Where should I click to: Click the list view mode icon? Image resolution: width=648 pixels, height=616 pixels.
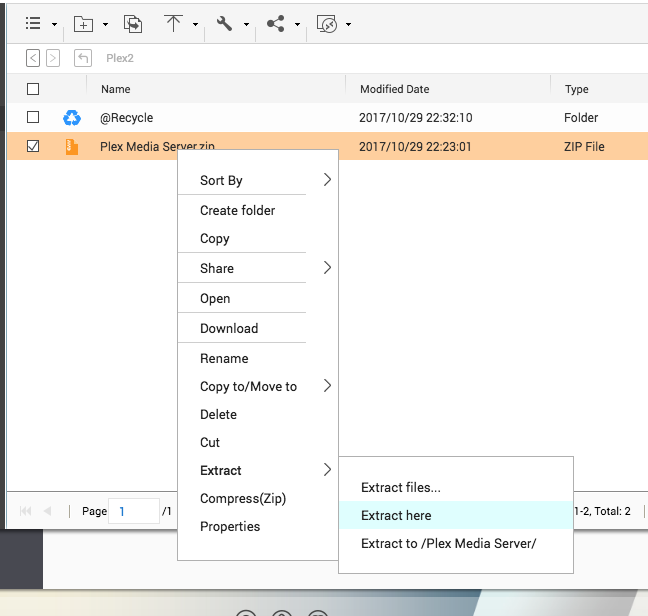(33, 24)
